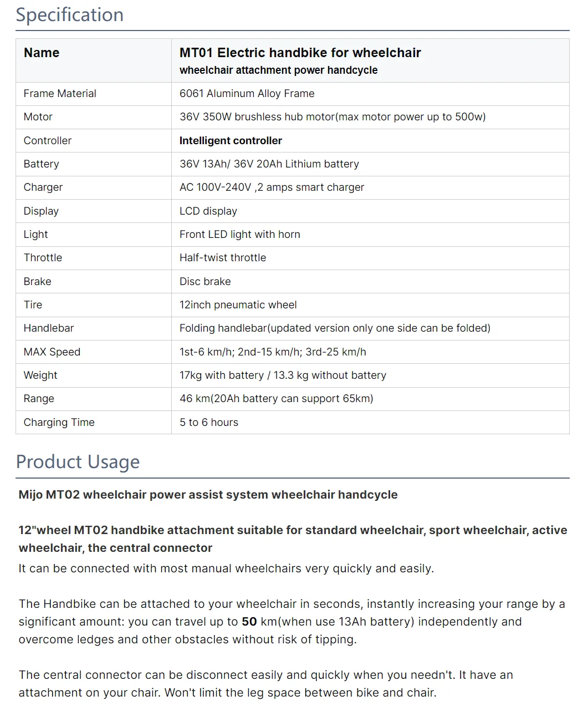The height and width of the screenshot is (716, 588).
Task: Click the Specification section heading
Action: tap(70, 15)
